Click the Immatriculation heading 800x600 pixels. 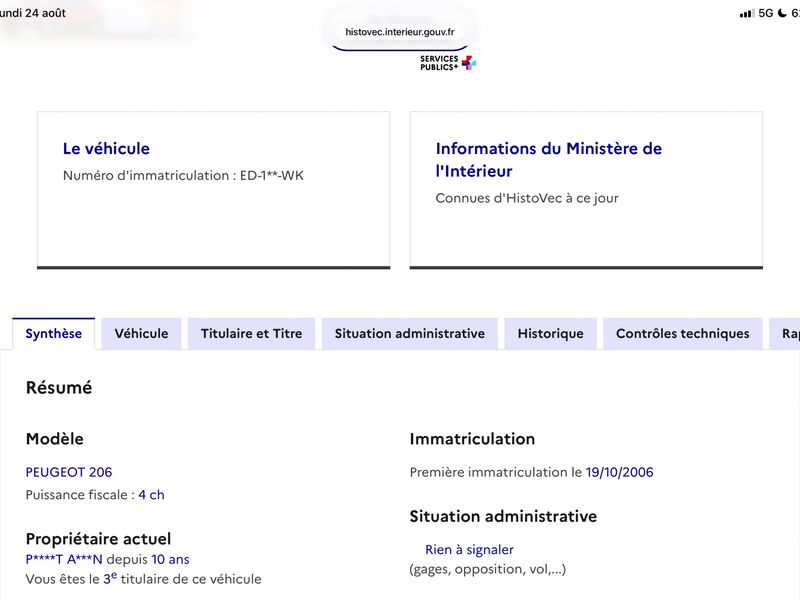click(x=472, y=439)
